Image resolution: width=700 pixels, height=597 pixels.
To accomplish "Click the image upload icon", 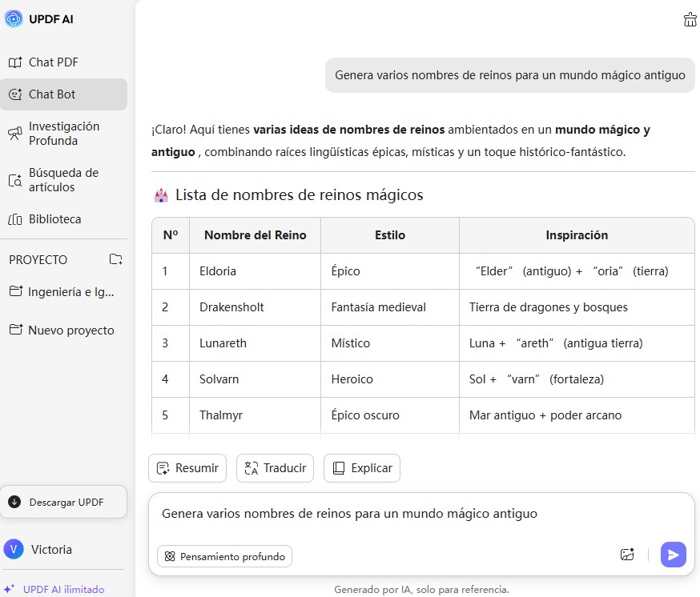I will point(627,555).
